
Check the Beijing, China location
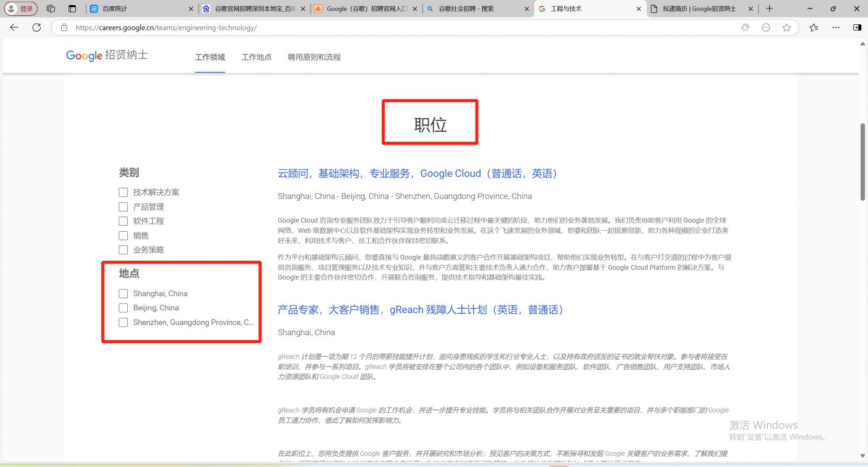click(x=123, y=308)
